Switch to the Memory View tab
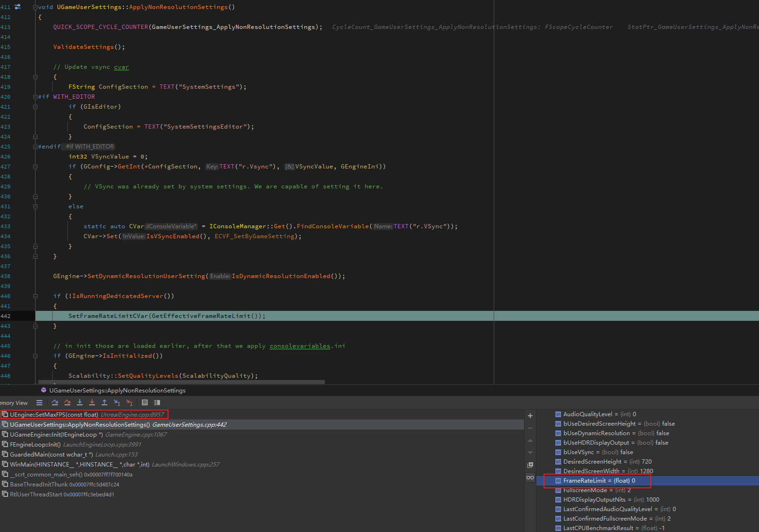Screen dimensions: 759x532 click(14, 403)
